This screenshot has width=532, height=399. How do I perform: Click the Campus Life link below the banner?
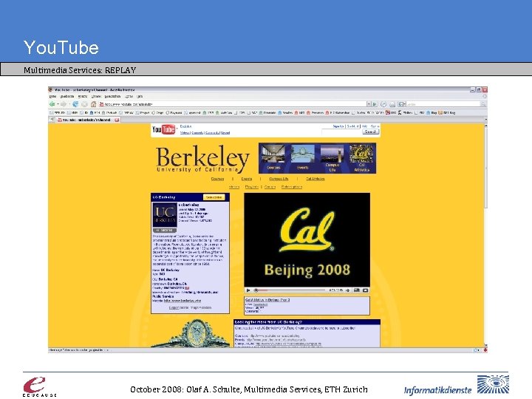[x=279, y=179]
